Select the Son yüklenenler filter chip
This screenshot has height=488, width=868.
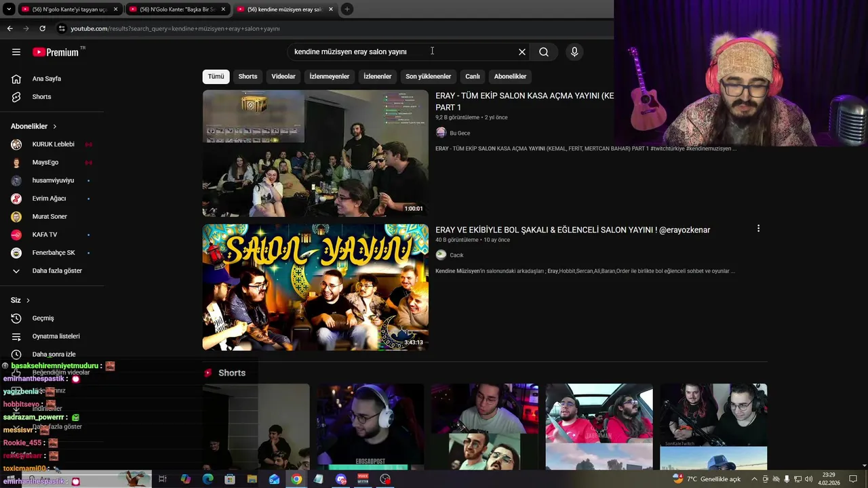coord(429,77)
